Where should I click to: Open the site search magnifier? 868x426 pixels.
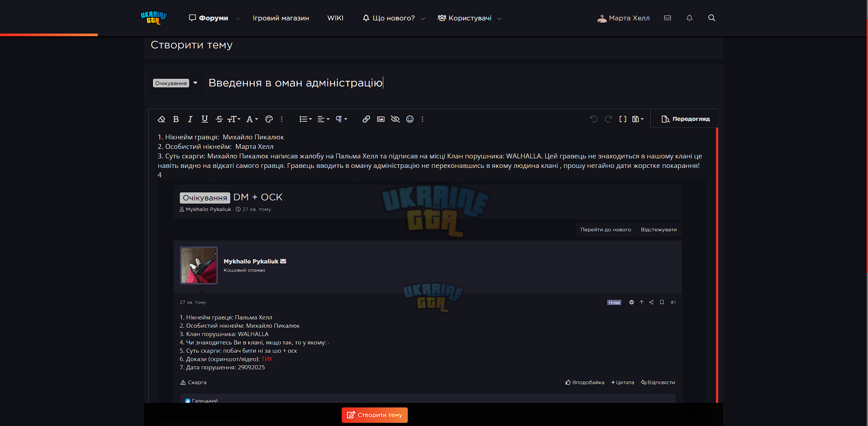tap(711, 18)
